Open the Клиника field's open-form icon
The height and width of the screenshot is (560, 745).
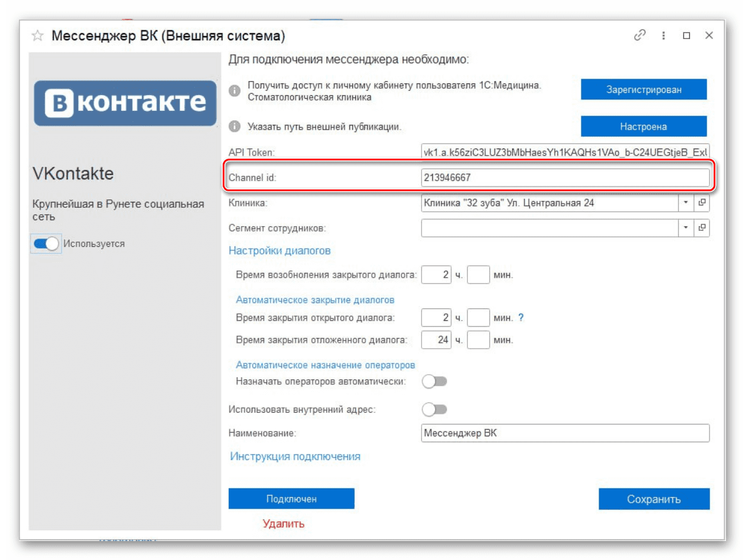coord(702,202)
